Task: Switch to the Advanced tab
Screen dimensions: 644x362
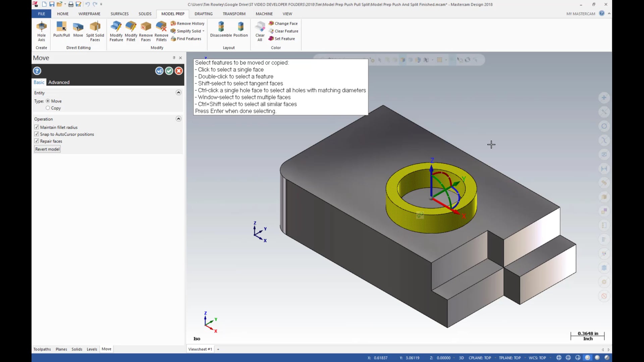Action: click(58, 82)
